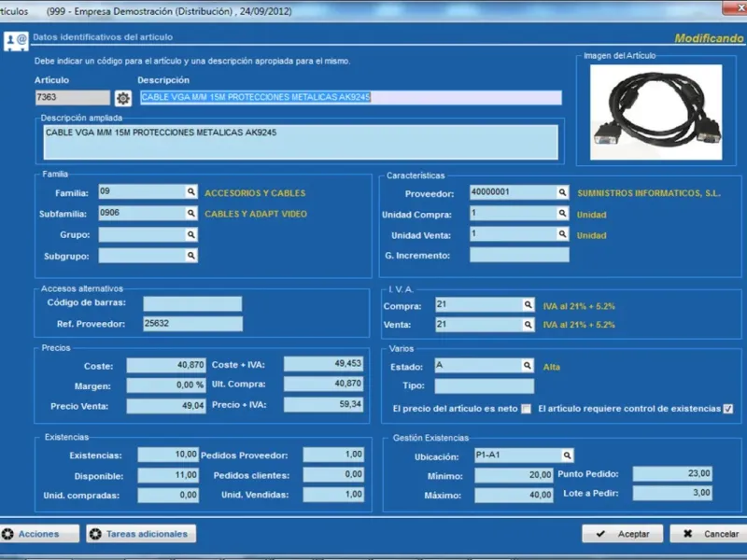The height and width of the screenshot is (560, 747).
Task: Open the Ubicación search lookup icon
Action: coord(567,455)
